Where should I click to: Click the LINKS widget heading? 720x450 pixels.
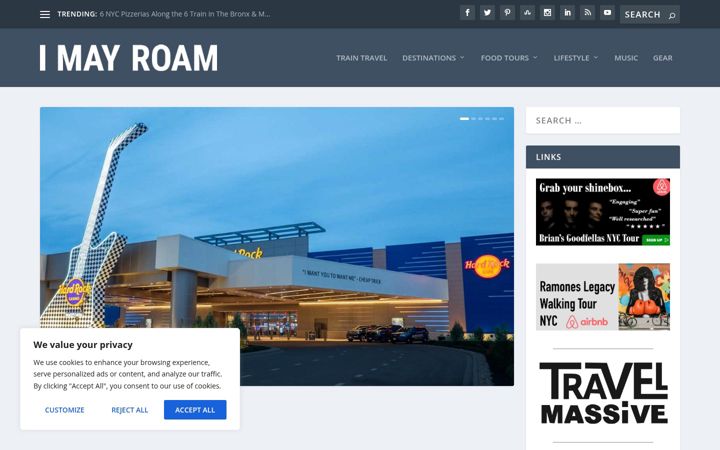point(548,157)
